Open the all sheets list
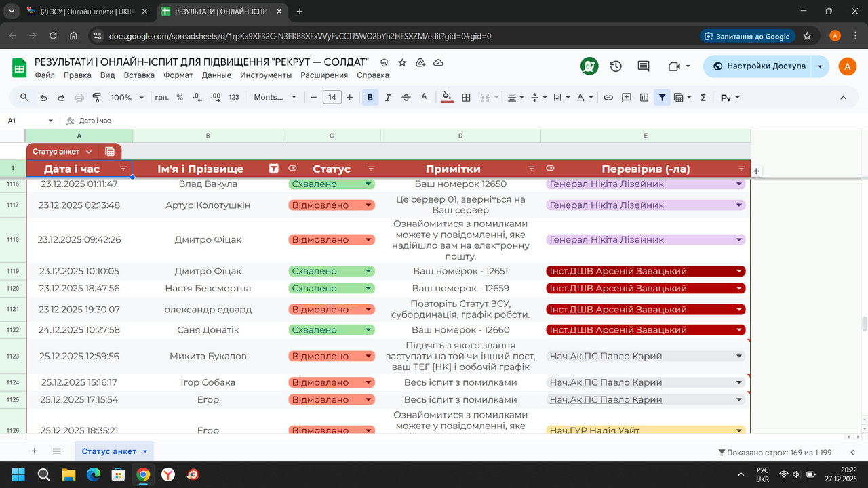This screenshot has height=488, width=868. pyautogui.click(x=57, y=451)
